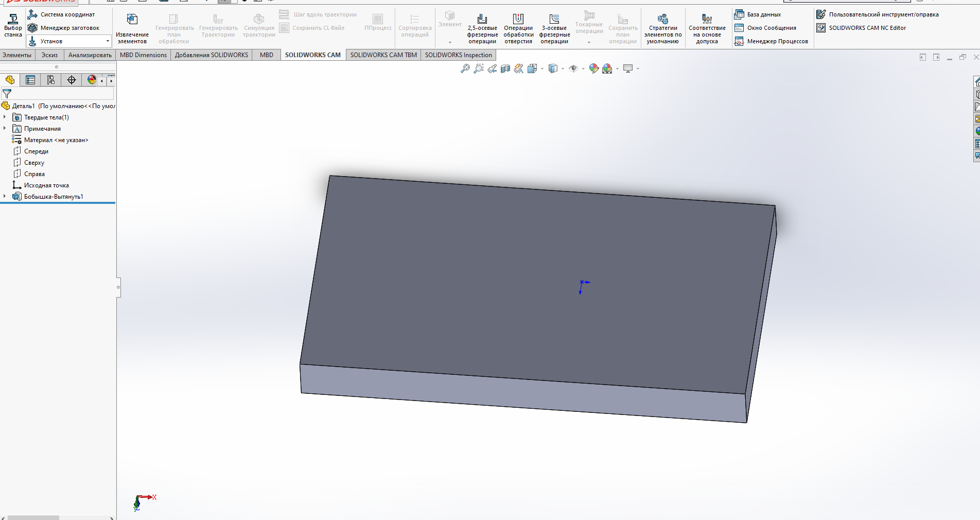980x520 pixels.
Task: Open PropertyManager tab icon
Action: [30, 80]
